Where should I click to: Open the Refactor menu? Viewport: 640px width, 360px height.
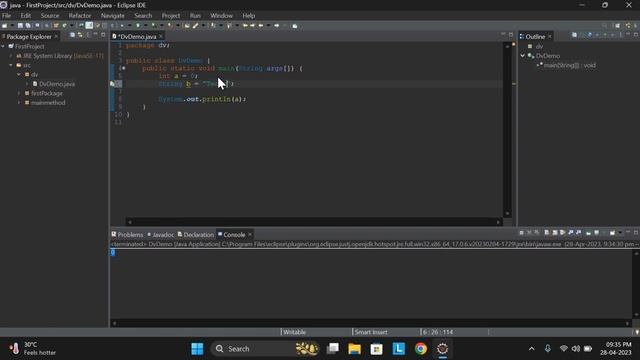point(80,16)
